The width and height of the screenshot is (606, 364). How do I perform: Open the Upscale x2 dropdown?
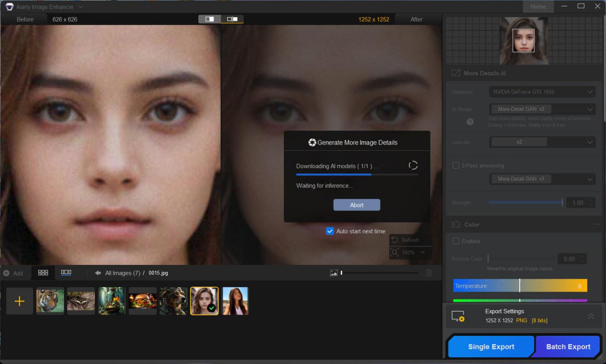[542, 142]
